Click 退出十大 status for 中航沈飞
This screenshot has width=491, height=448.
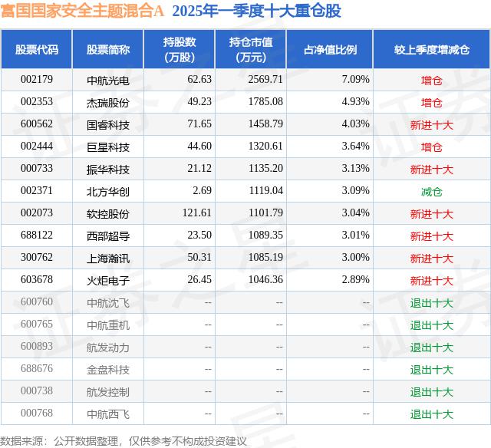pos(431,303)
